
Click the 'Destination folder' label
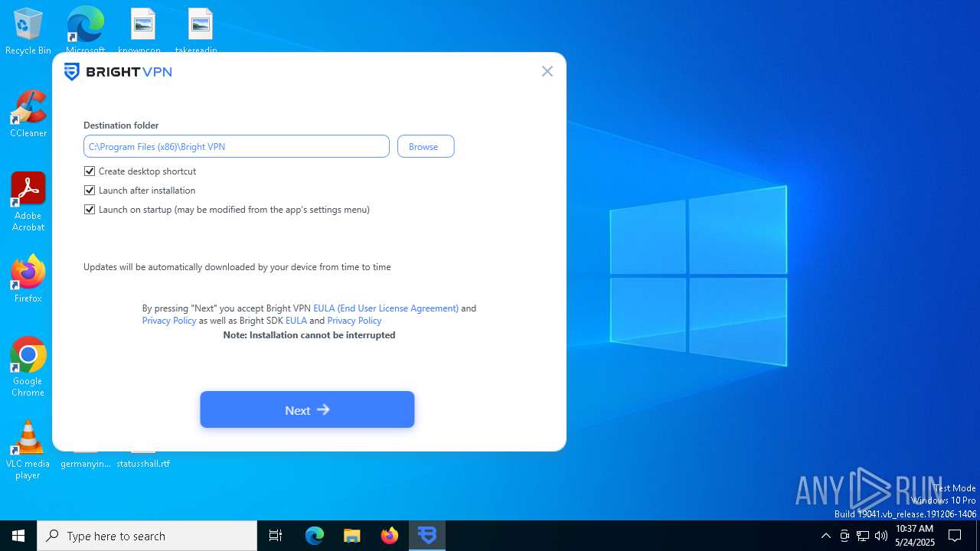(121, 126)
